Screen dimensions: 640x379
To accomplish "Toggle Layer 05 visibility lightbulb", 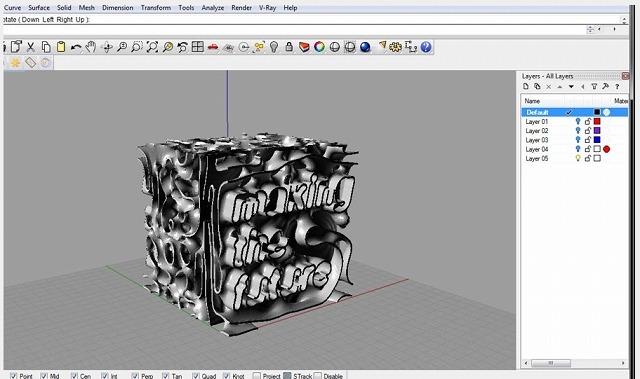I will point(578,158).
